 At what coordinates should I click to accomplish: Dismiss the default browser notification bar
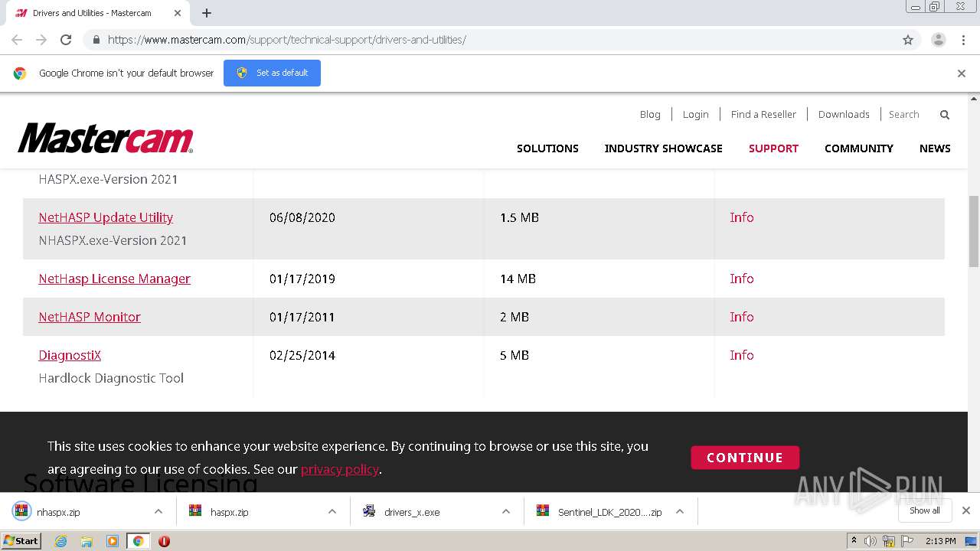click(x=962, y=73)
